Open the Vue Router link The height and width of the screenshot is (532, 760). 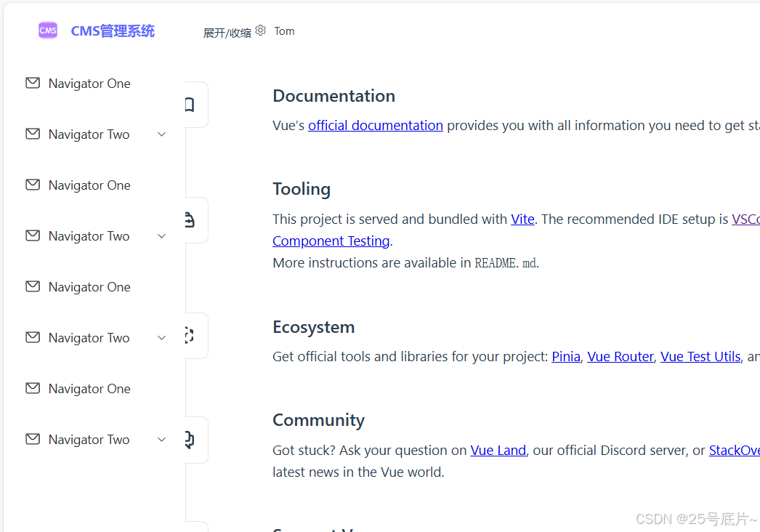(620, 357)
